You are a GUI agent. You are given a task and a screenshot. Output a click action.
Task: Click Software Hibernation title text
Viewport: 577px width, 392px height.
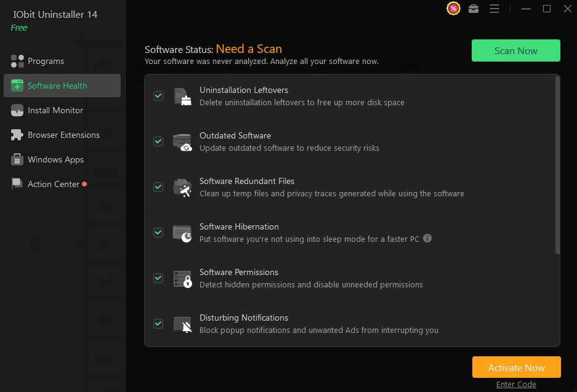point(239,227)
